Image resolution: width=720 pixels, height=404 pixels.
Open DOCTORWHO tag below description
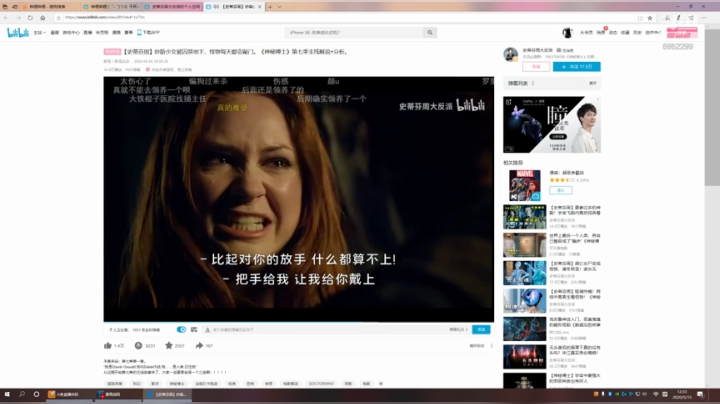tap(321, 383)
